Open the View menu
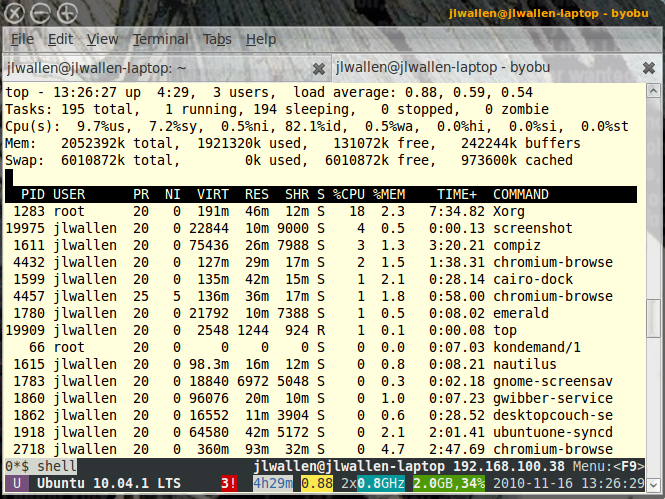 [x=102, y=39]
